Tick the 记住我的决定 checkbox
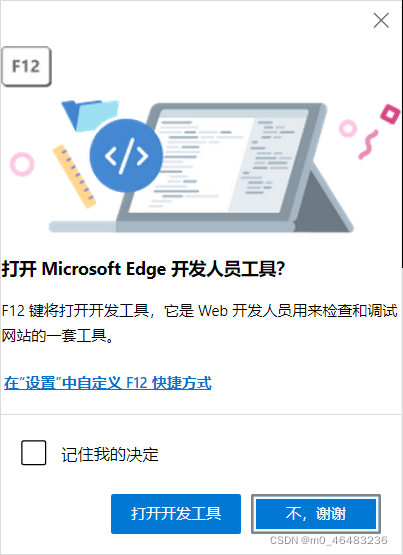The width and height of the screenshot is (403, 555). [34, 453]
